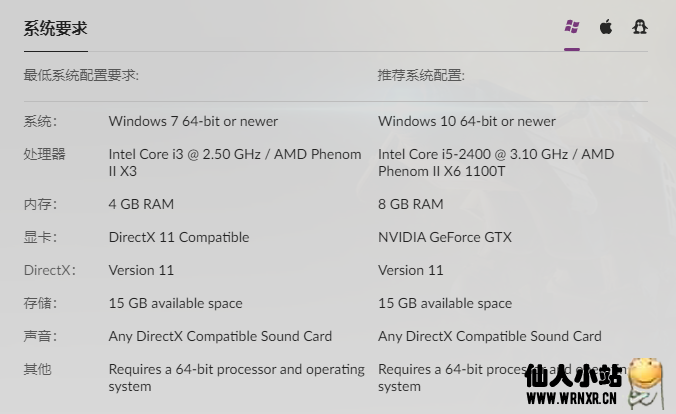This screenshot has height=414, width=676.
Task: Click the minimum Any DirectX Compatible Sound Card
Action: pyautogui.click(x=220, y=336)
